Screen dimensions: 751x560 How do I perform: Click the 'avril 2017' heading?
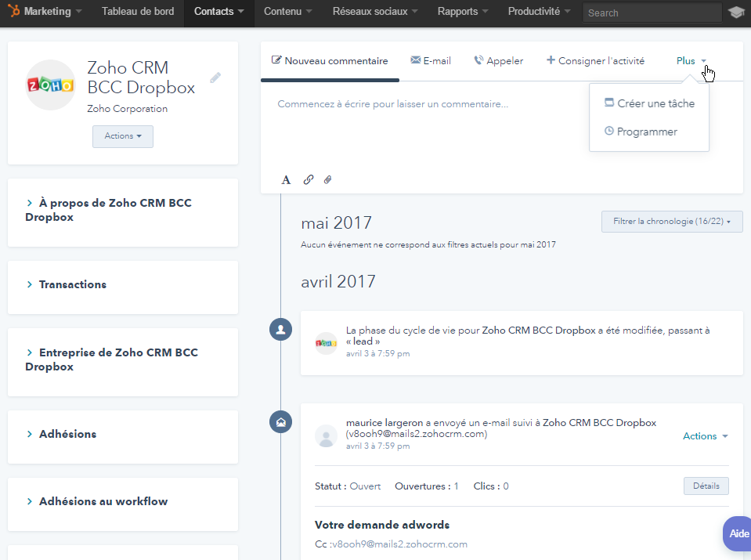[x=338, y=282]
